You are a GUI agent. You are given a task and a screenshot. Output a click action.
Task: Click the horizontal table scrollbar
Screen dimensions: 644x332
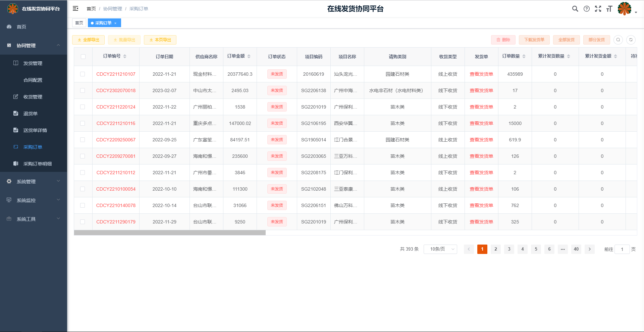coord(170,233)
